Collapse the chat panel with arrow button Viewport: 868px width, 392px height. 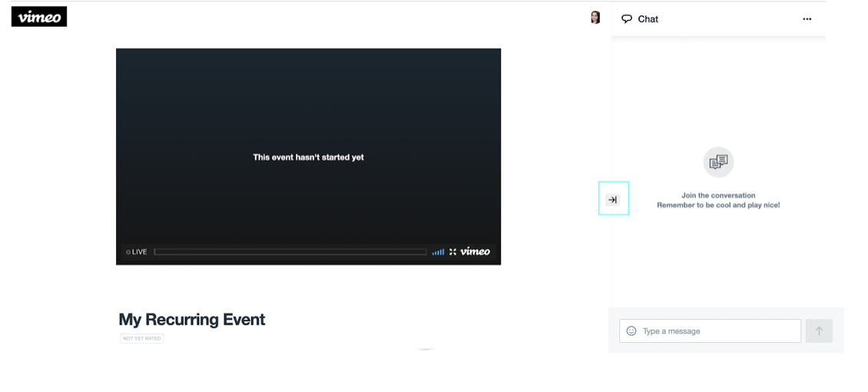612,200
